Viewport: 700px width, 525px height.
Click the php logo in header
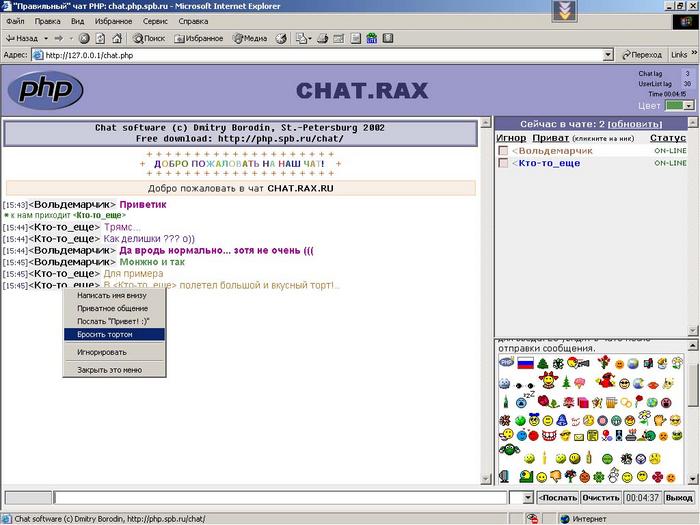46,90
